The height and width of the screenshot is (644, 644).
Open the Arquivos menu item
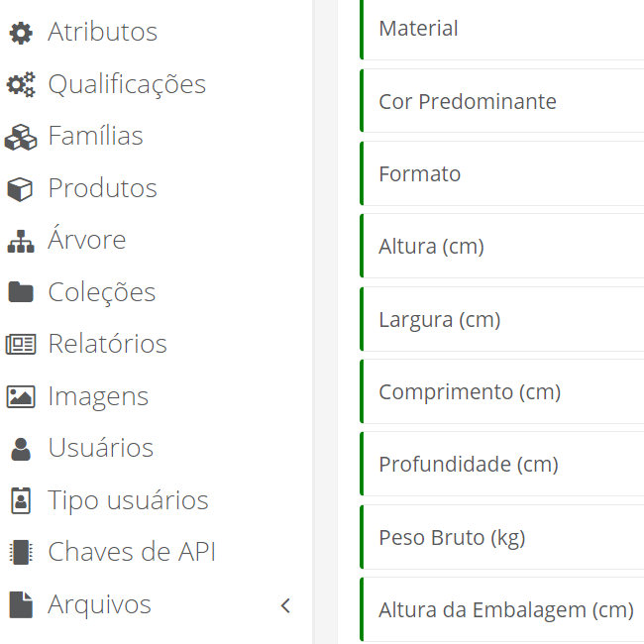pos(99,604)
